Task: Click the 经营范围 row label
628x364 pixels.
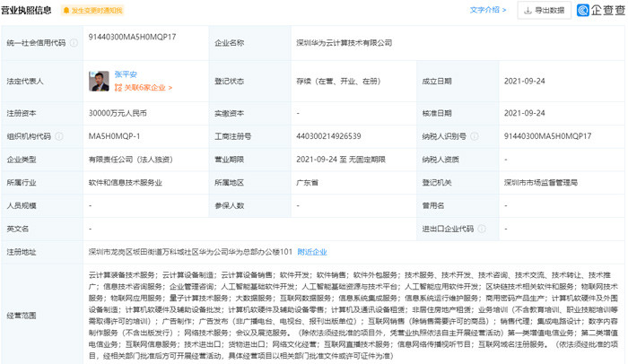Action: click(22, 316)
